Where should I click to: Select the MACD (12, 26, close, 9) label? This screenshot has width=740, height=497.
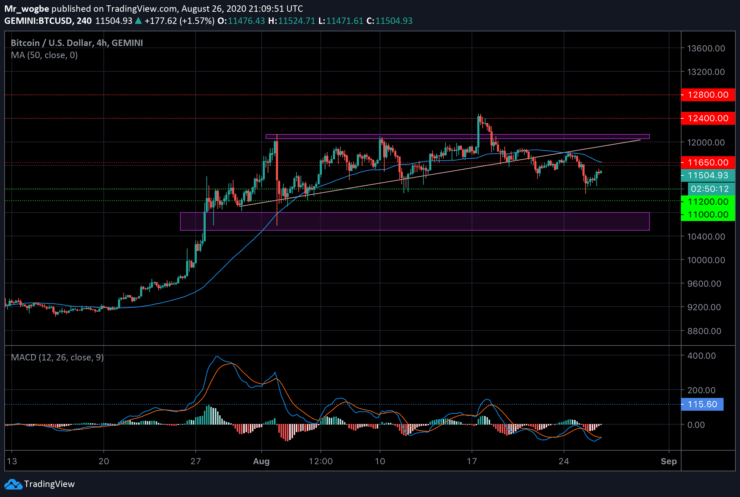57,357
